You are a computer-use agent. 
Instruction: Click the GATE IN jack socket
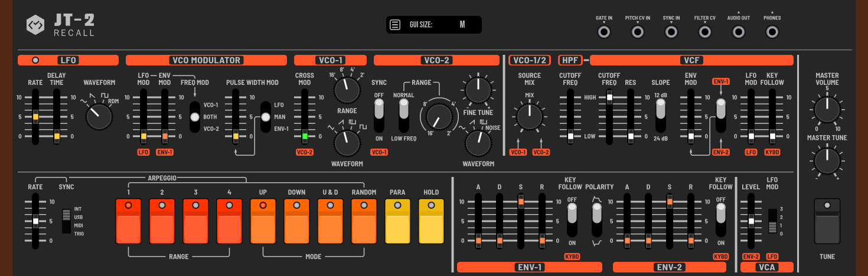tap(603, 32)
